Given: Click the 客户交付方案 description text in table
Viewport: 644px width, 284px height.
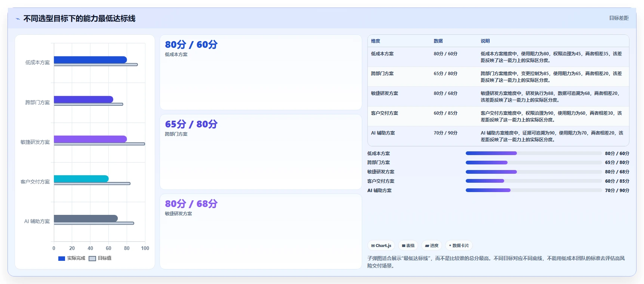Looking at the screenshot, I should pyautogui.click(x=551, y=117).
